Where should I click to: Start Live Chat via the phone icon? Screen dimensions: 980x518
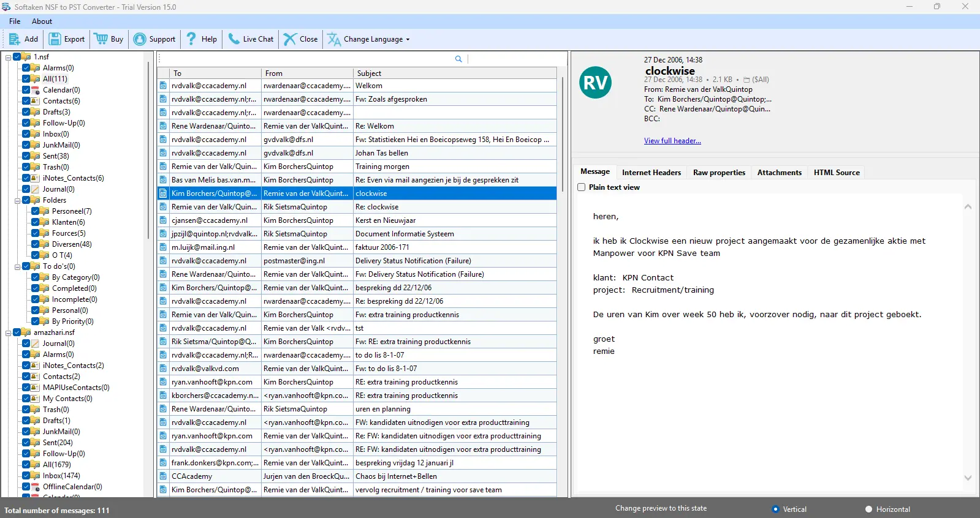click(234, 39)
